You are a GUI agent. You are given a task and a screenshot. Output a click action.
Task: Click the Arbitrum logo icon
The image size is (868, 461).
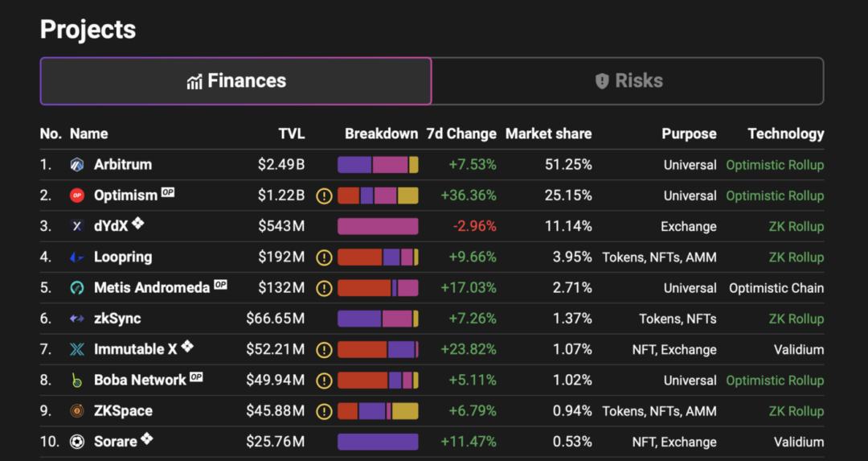[x=77, y=165]
